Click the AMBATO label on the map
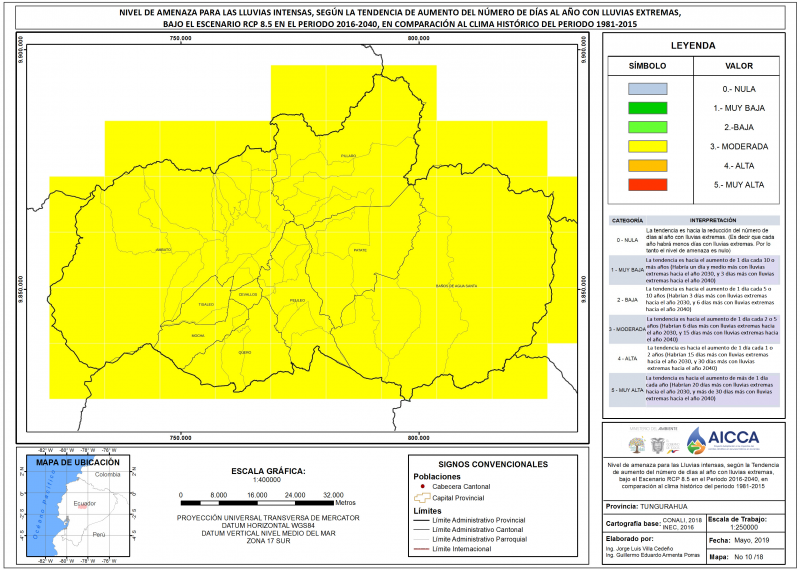800x570 pixels. pyautogui.click(x=164, y=250)
